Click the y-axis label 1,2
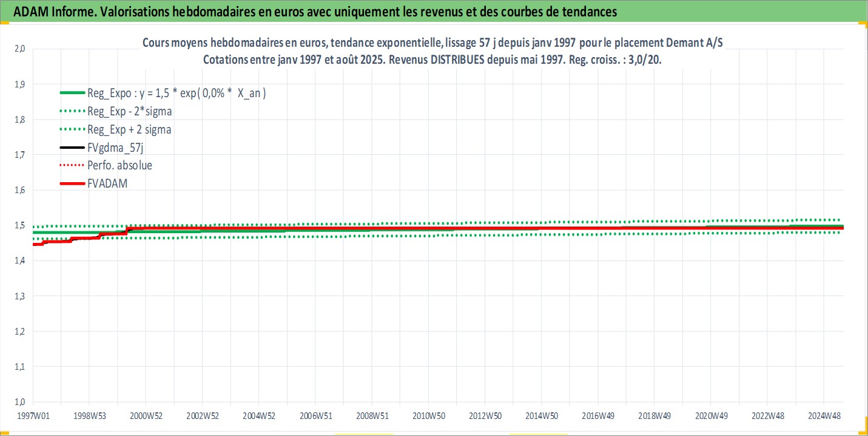This screenshot has height=436, width=868. [x=19, y=331]
